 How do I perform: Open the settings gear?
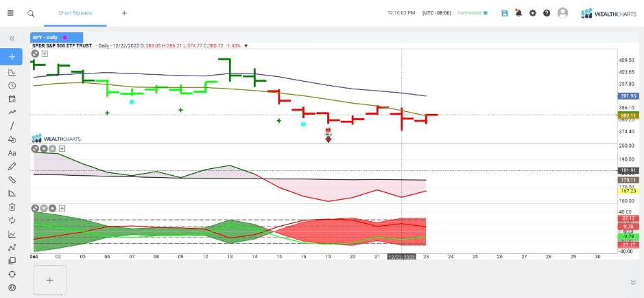533,13
